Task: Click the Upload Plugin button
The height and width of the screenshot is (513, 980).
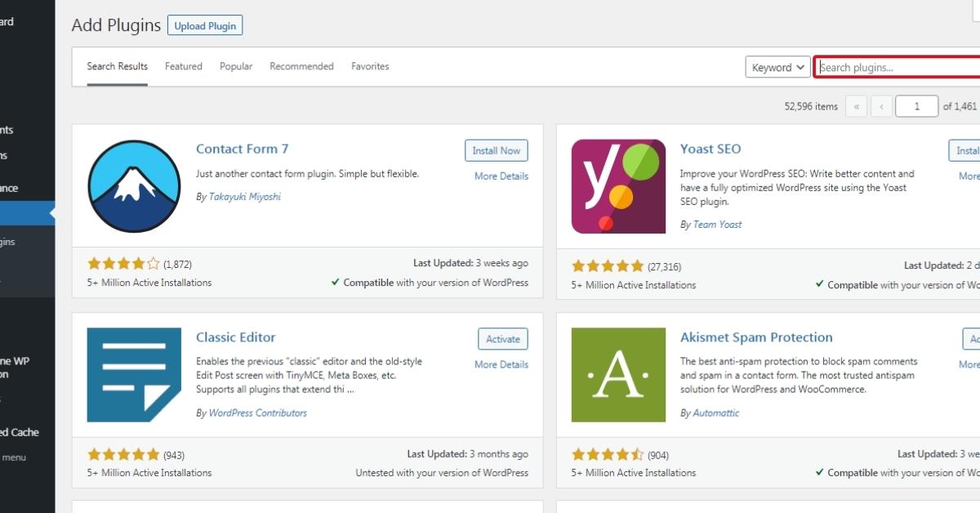Action: tap(205, 25)
